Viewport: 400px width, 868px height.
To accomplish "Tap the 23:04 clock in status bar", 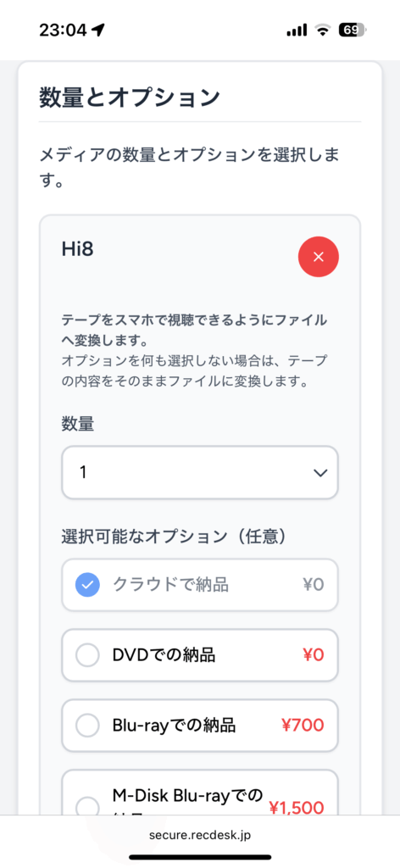I will click(63, 30).
